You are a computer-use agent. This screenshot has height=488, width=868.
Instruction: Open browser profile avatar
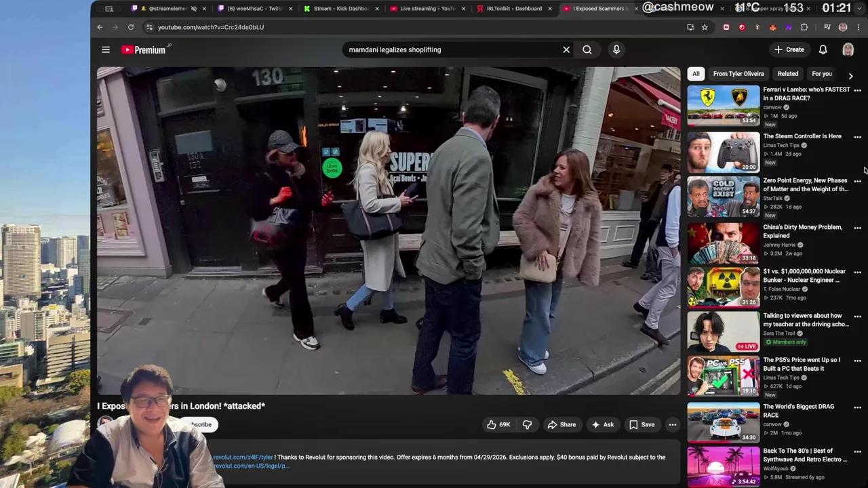[x=843, y=27]
